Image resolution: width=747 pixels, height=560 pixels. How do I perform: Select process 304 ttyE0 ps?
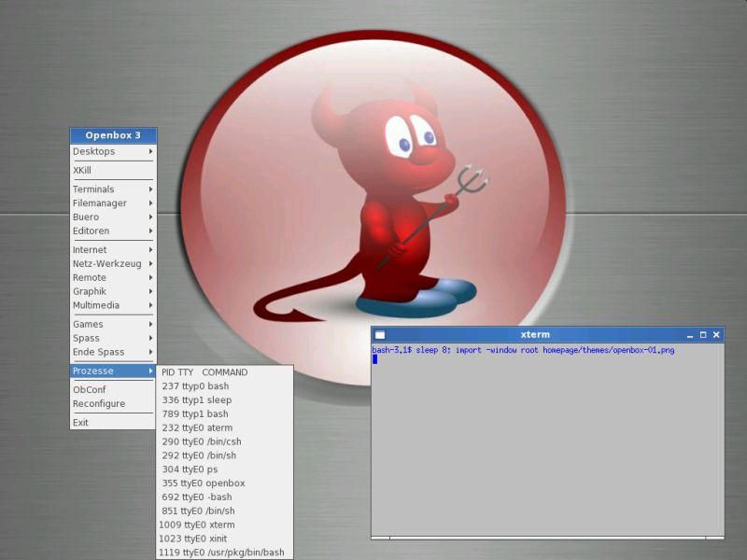point(225,469)
